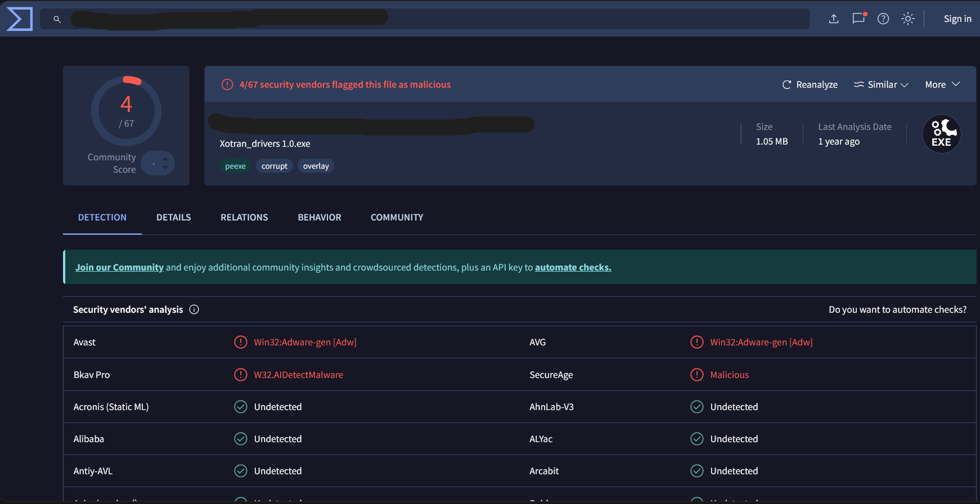980x504 pixels.
Task: Click "Do you want to automate checks?"
Action: (898, 309)
